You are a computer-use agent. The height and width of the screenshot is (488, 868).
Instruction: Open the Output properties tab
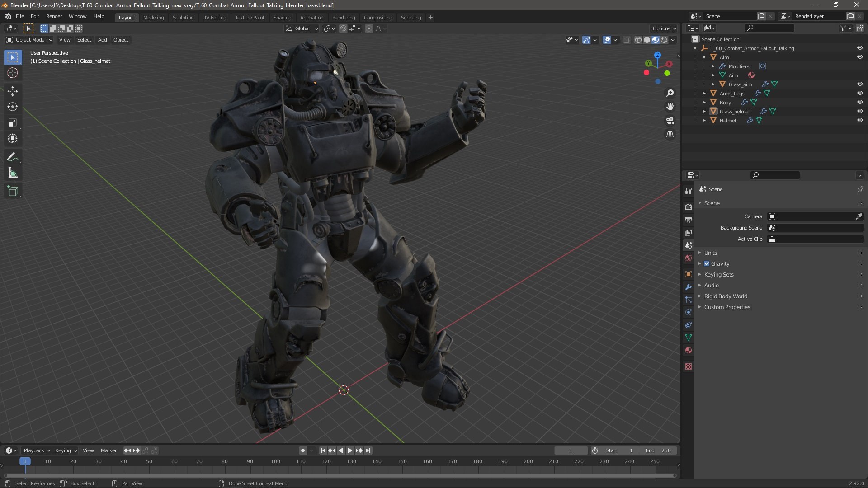pyautogui.click(x=689, y=220)
